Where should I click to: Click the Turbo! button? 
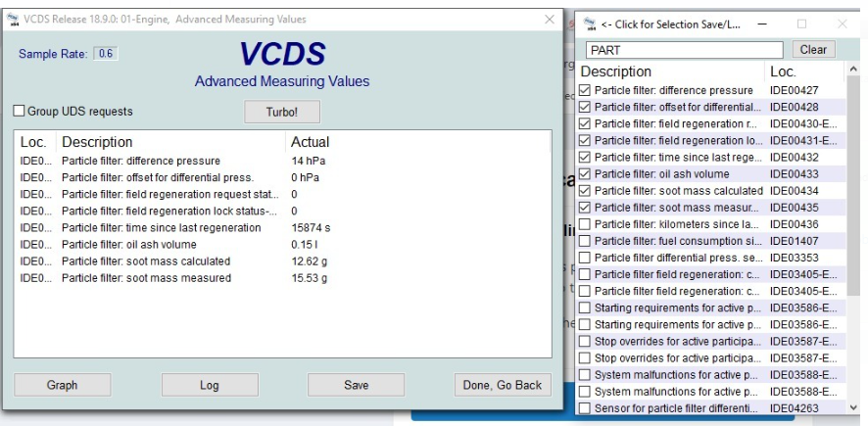tap(282, 112)
